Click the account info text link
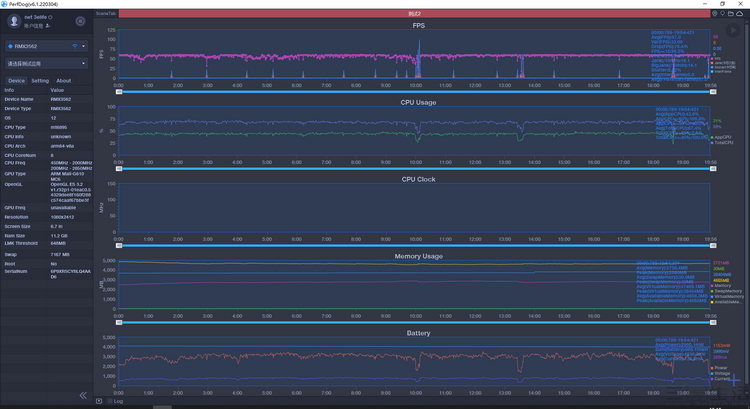This screenshot has height=409, width=750. [33, 26]
